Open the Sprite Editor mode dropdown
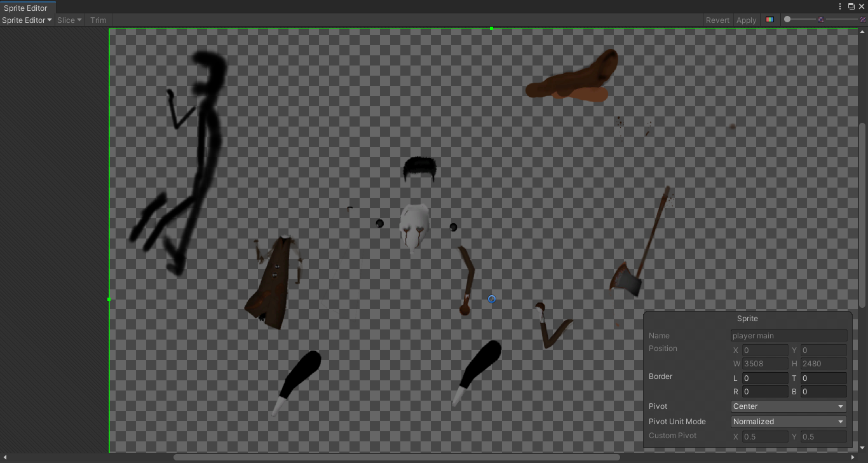 click(25, 20)
